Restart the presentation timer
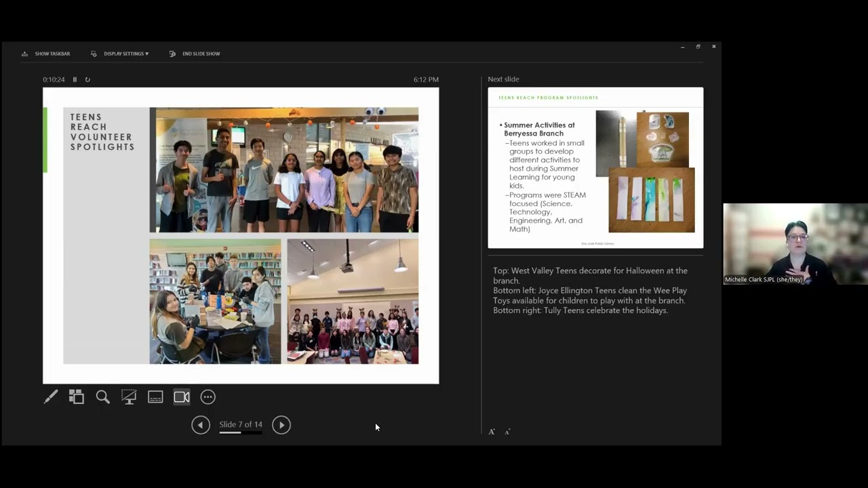The height and width of the screenshot is (488, 868). coord(87,79)
